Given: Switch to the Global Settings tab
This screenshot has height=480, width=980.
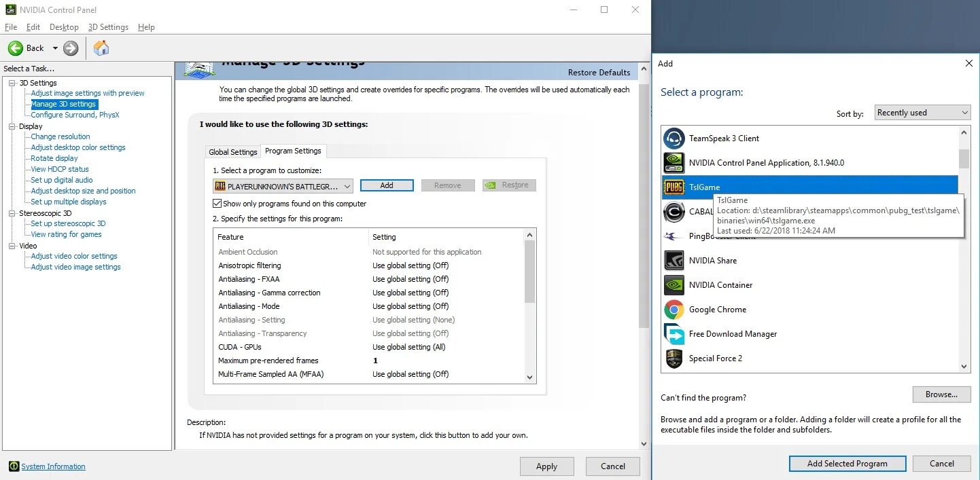Looking at the screenshot, I should 233,152.
